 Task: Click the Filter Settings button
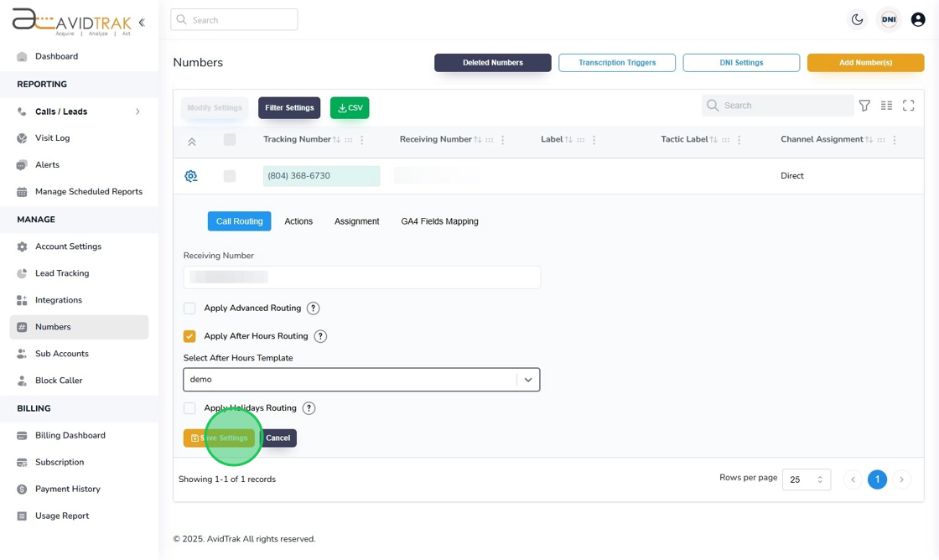(289, 108)
